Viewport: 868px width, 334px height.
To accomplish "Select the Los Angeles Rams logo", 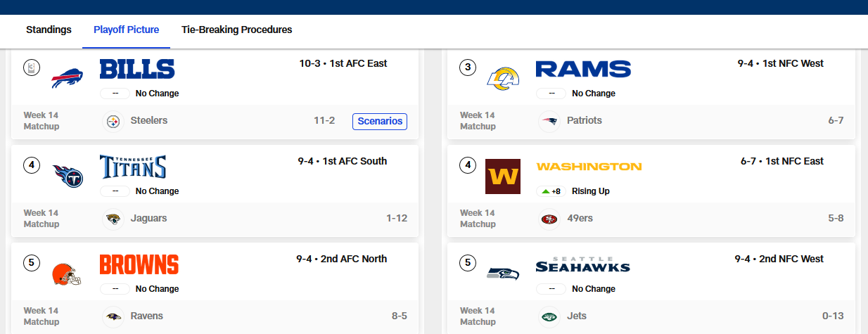I will point(503,79).
